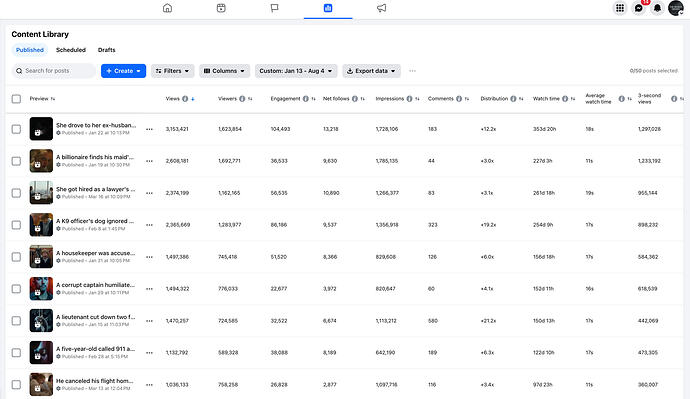The height and width of the screenshot is (399, 690).
Task: Switch to the Published tab
Action: [30, 50]
